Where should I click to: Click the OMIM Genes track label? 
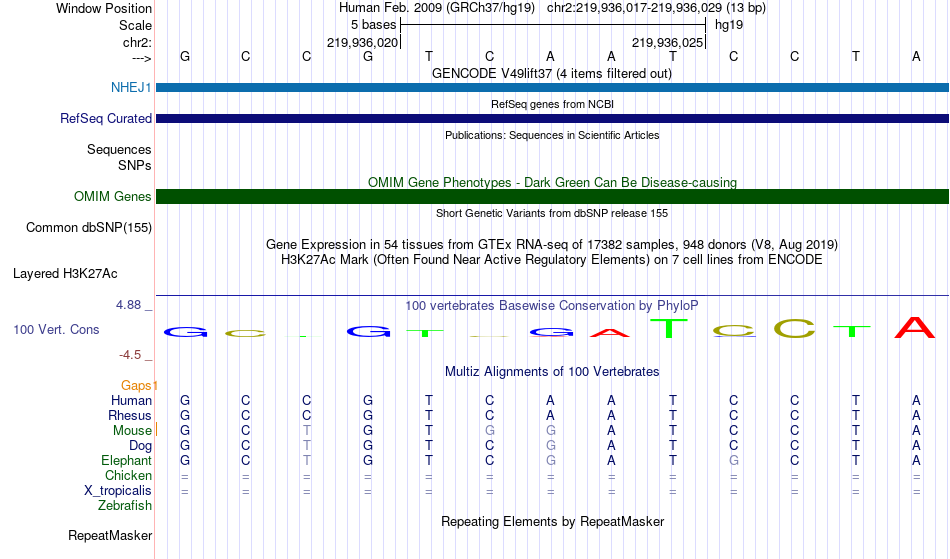[x=112, y=196]
